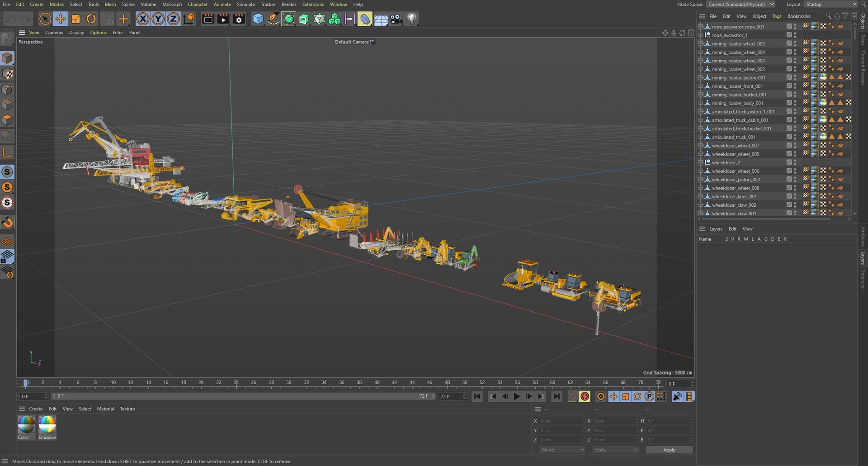Click the Floor/Environment grid icon
Image resolution: width=868 pixels, height=466 pixels.
(381, 19)
